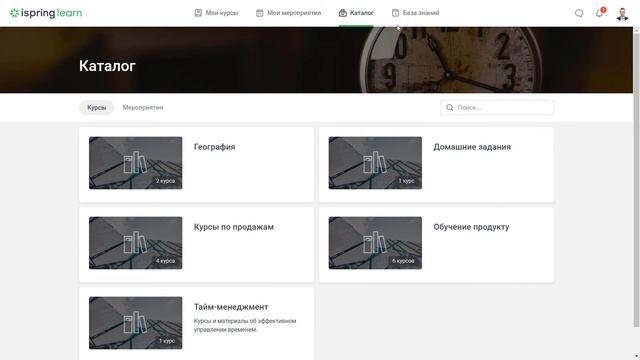The image size is (640, 360).
Task: Open the Курсы по продажам title
Action: coord(233,227)
